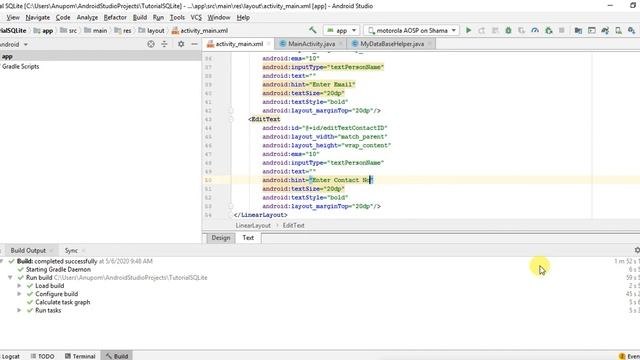Open the Project panel settings gear
The image size is (640, 360).
pos(181,44)
